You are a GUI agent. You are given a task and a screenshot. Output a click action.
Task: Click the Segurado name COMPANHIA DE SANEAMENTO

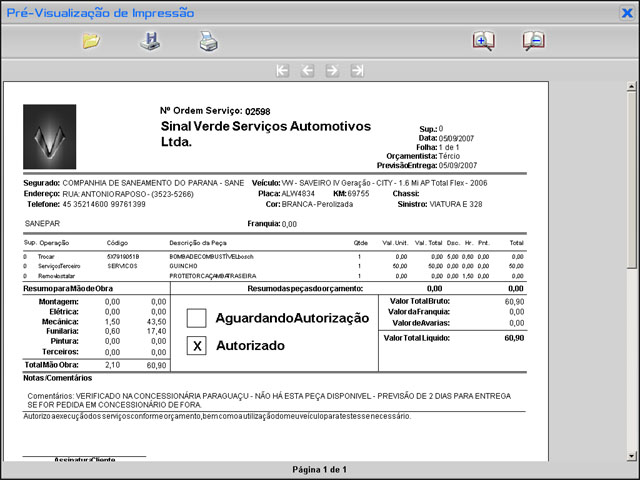153,183
